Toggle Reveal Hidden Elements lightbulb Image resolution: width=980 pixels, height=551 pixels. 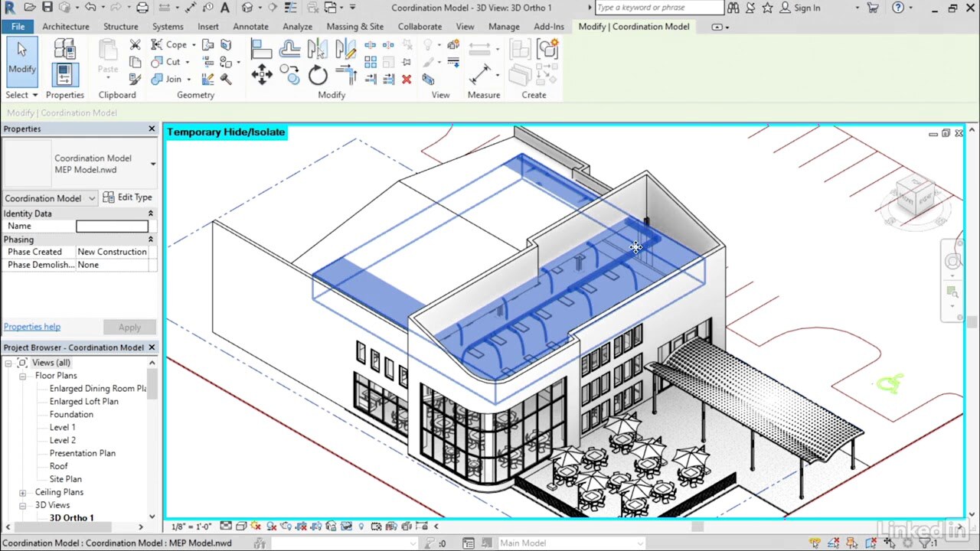[362, 527]
